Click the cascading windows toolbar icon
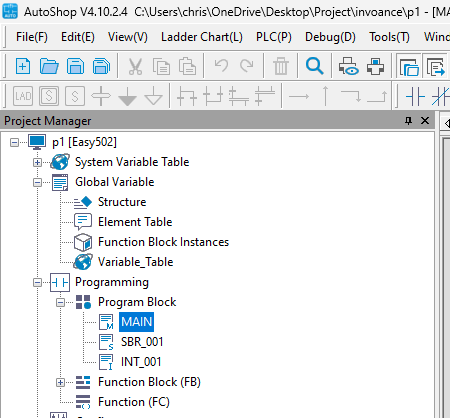This screenshot has width=450, height=418. [409, 67]
